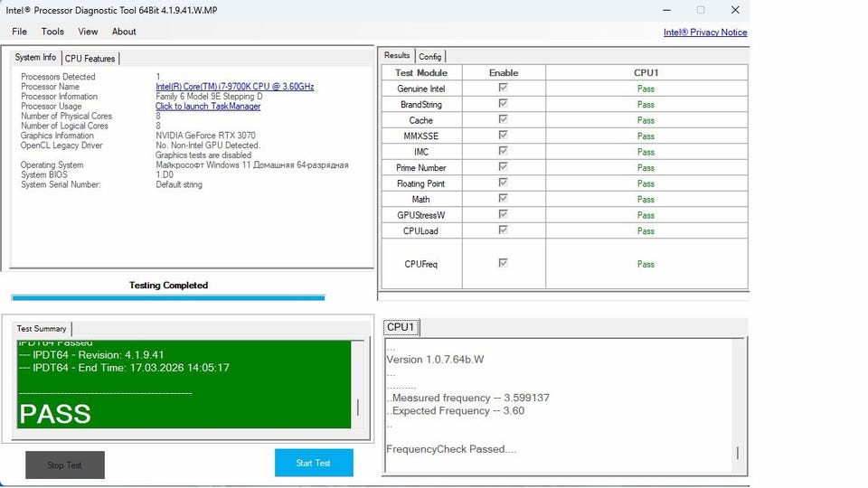Click the Testing Completed progress bar
Viewport: 868px width, 488px height.
click(168, 297)
